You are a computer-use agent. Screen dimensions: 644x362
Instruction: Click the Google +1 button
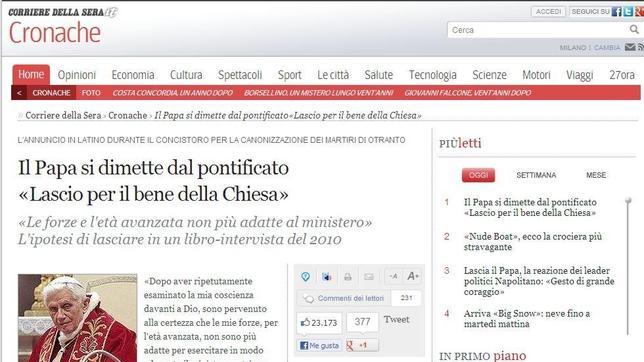tap(362, 346)
